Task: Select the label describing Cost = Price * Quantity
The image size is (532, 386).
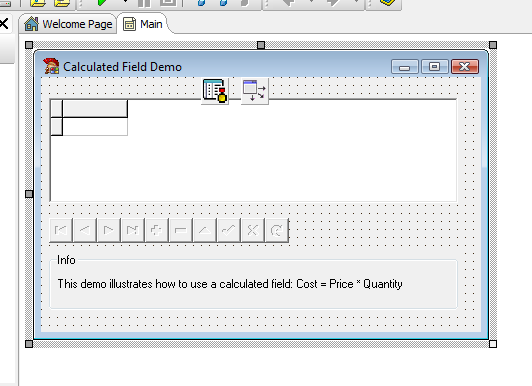Action: [x=230, y=284]
